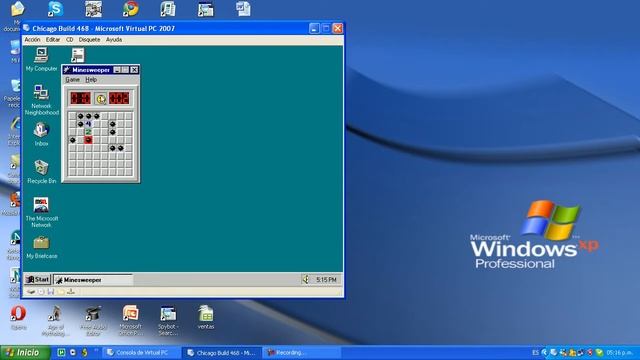Open the Editar menu in Virtual PC
The height and width of the screenshot is (360, 640).
tap(53, 40)
